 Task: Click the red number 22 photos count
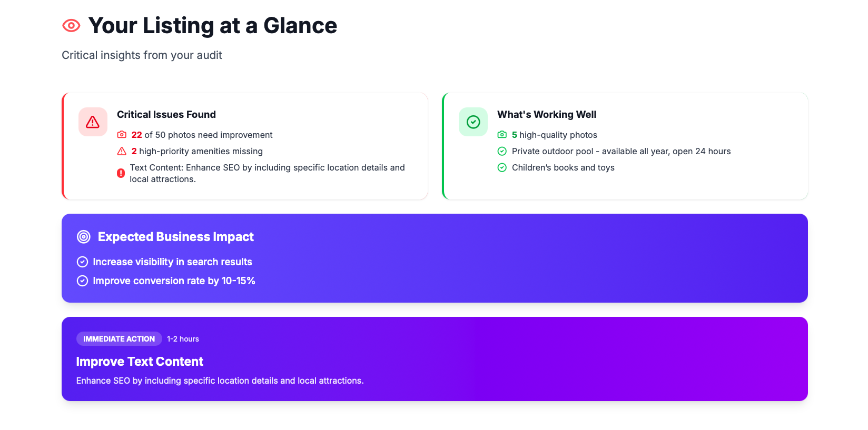click(x=136, y=135)
